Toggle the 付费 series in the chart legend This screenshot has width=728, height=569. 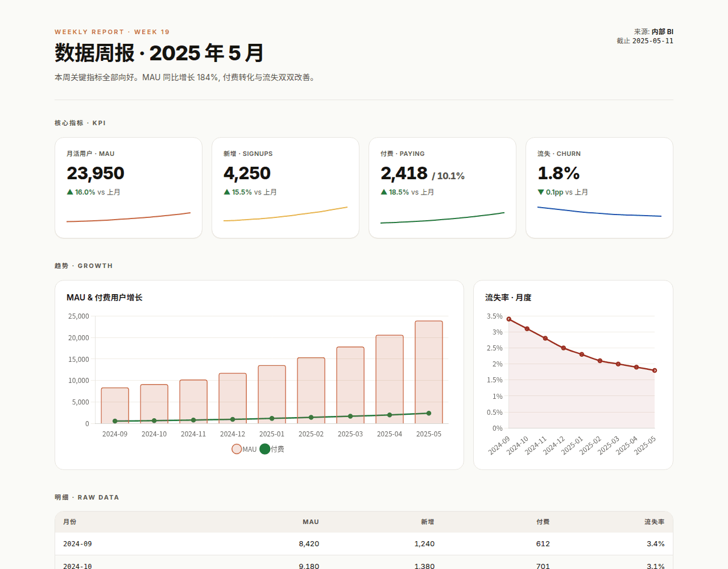(x=272, y=449)
